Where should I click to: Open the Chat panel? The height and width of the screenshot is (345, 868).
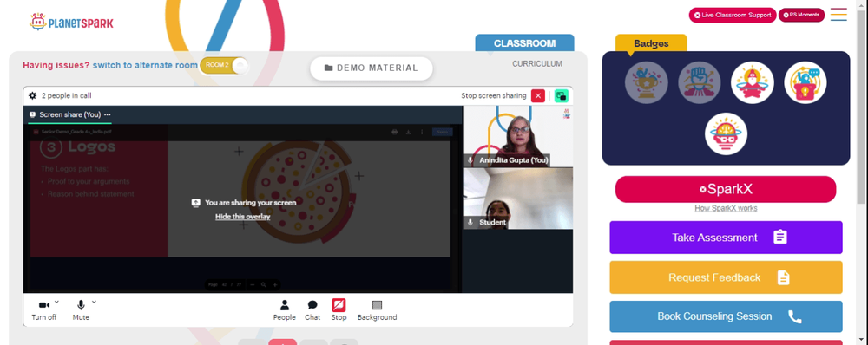click(312, 310)
